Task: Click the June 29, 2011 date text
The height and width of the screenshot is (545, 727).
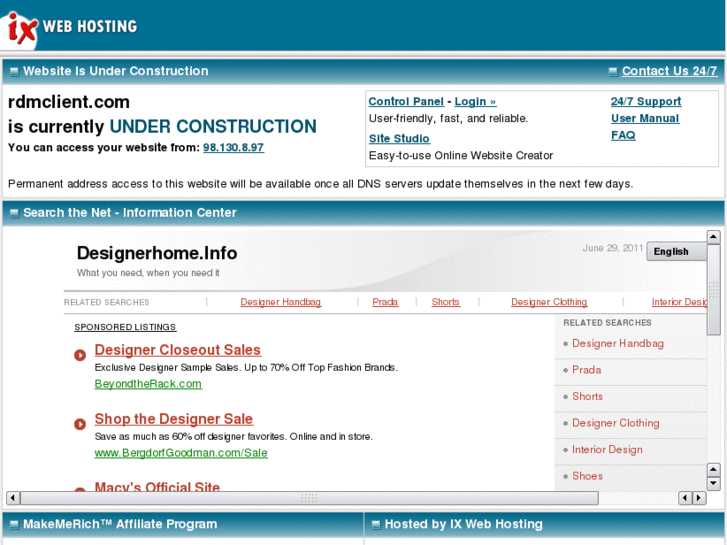Action: pyautogui.click(x=612, y=248)
